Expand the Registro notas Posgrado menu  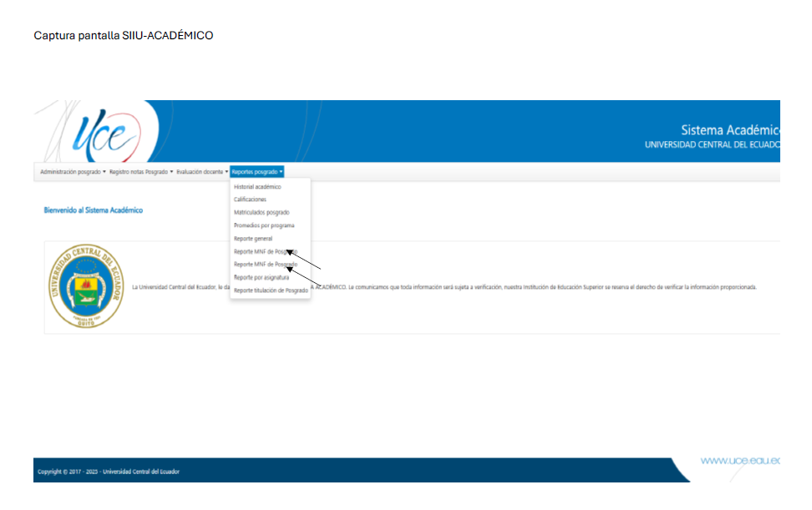coord(140,172)
